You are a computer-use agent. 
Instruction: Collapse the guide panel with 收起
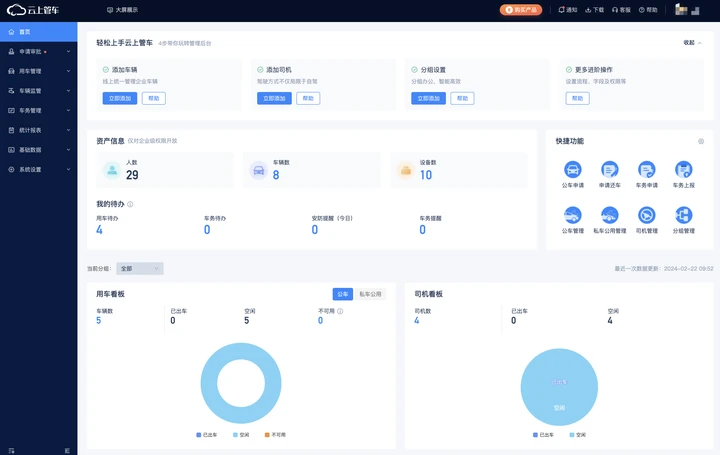click(x=692, y=43)
